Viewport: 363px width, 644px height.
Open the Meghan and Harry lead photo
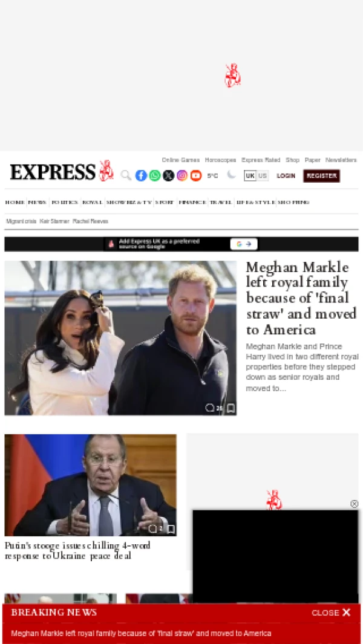(120, 338)
